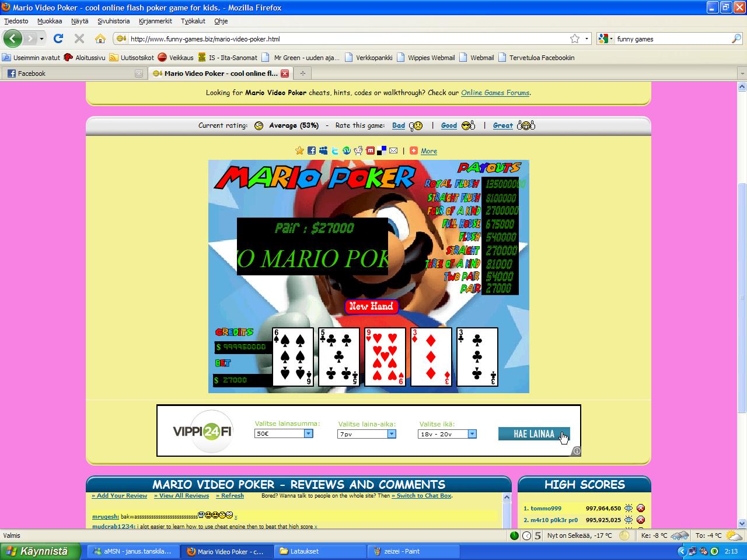
Task: Open the Google search engine dropdown
Action: [605, 38]
